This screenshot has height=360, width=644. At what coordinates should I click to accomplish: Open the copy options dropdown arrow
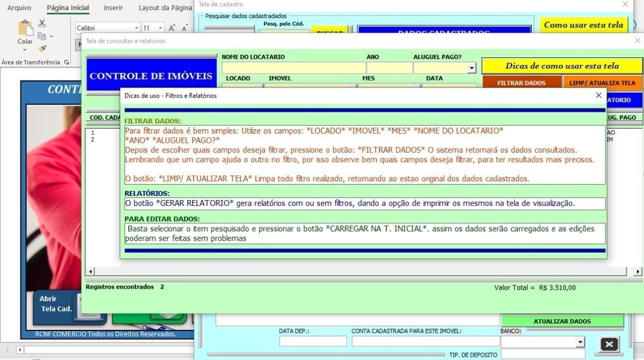[51, 36]
